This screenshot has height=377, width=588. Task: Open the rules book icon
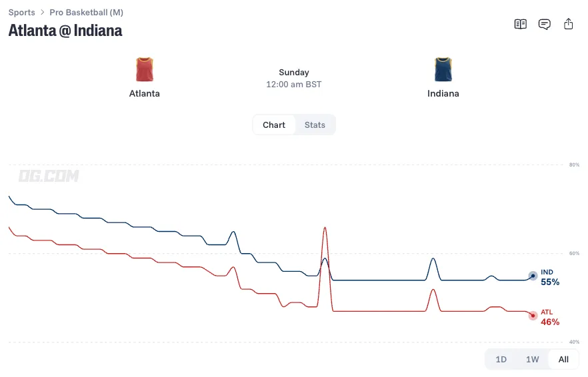coord(520,25)
